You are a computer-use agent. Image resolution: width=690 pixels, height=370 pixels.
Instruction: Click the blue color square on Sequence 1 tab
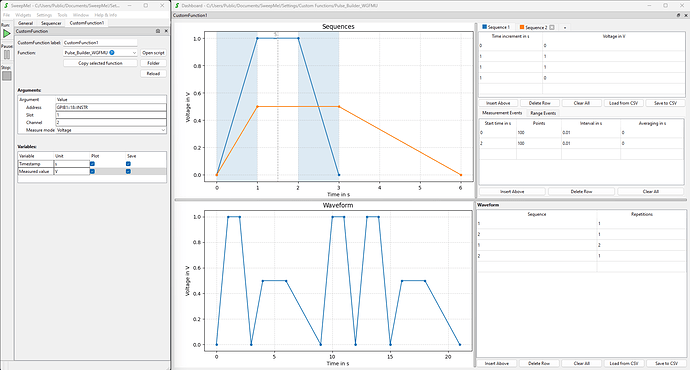click(x=484, y=27)
